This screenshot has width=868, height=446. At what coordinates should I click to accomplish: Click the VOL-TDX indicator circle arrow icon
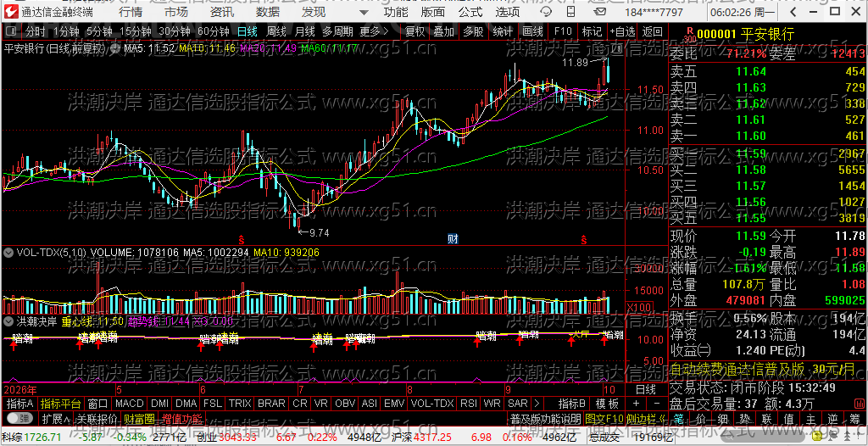[x=8, y=252]
